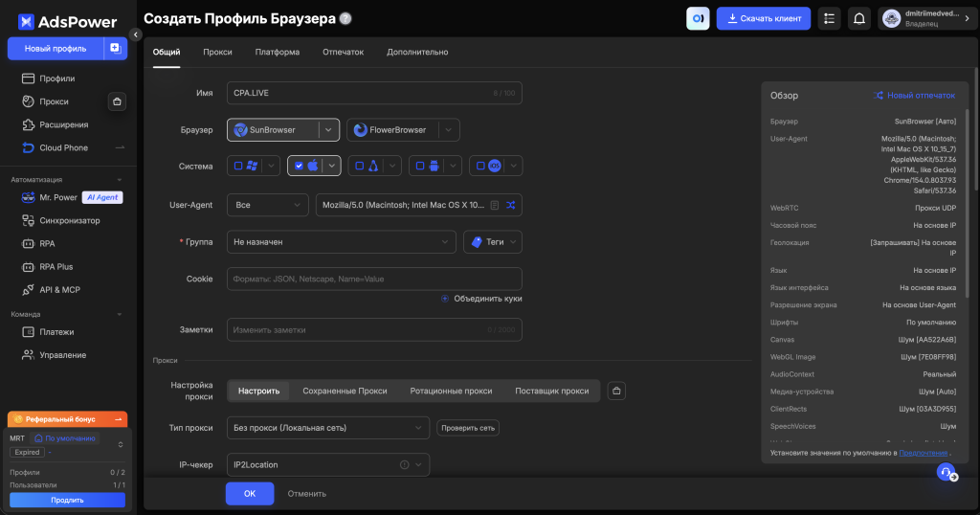The image size is (980, 515).
Task: Click the Имя input field
Action: tap(374, 93)
